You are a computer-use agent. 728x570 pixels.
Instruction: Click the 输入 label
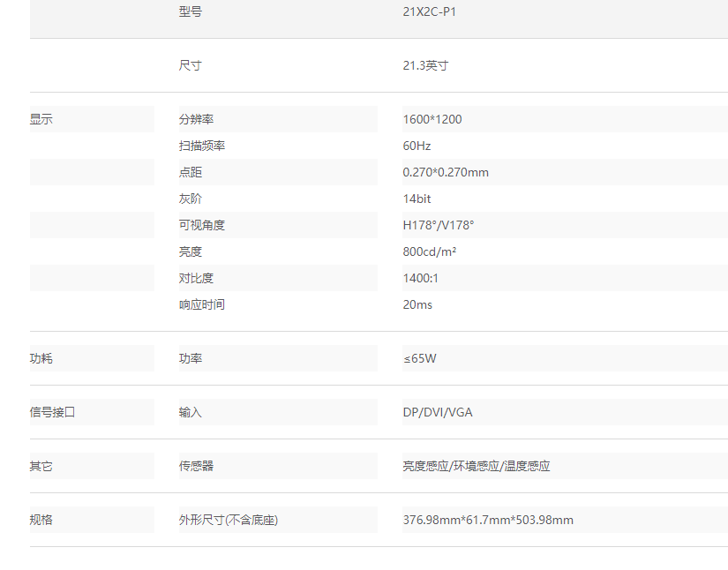(191, 412)
